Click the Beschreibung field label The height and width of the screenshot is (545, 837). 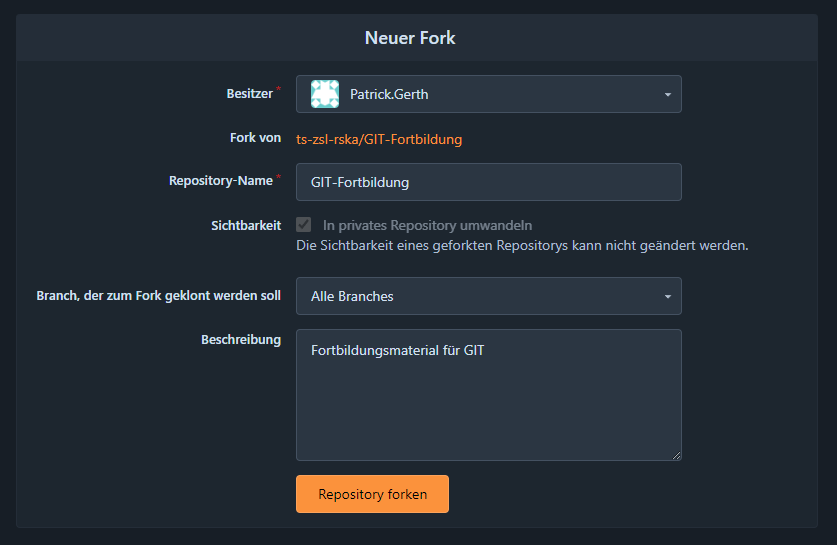pyautogui.click(x=241, y=340)
